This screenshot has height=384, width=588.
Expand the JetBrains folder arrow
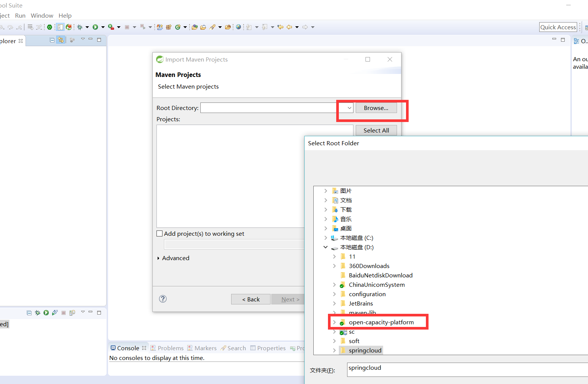tap(334, 303)
